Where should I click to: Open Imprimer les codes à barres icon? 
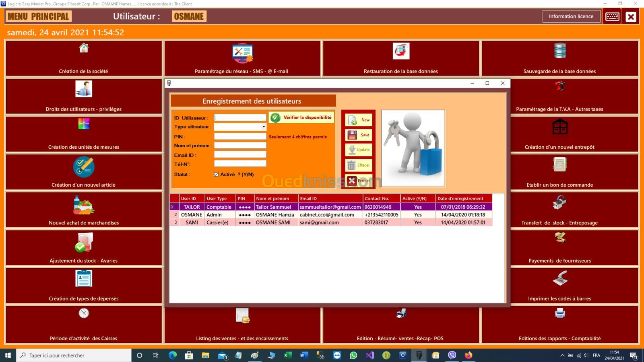click(x=559, y=278)
